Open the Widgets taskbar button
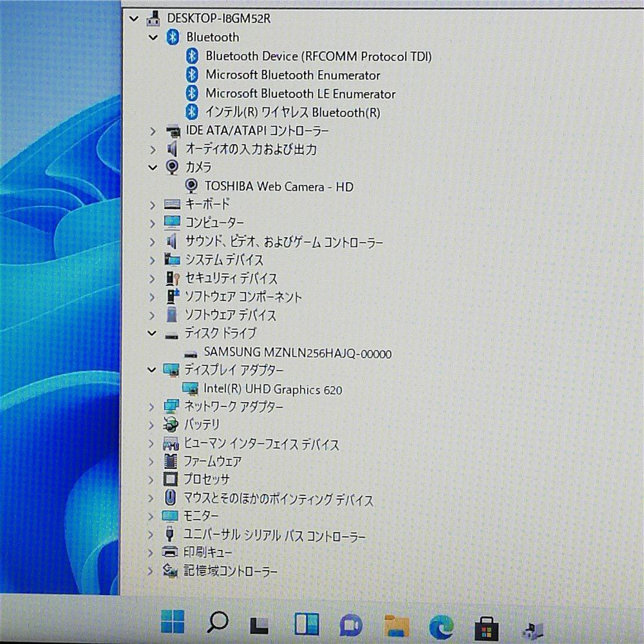644x644 pixels. [307, 624]
